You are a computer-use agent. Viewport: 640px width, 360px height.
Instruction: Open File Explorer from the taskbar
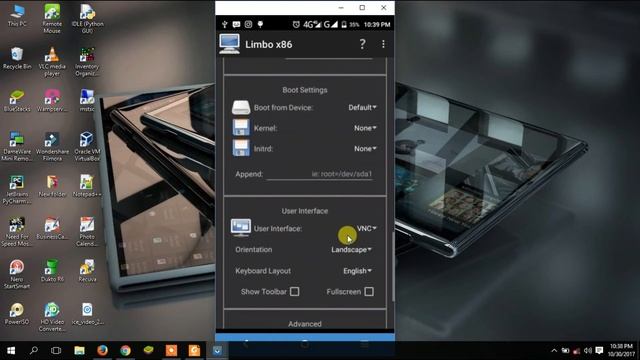tap(79, 350)
